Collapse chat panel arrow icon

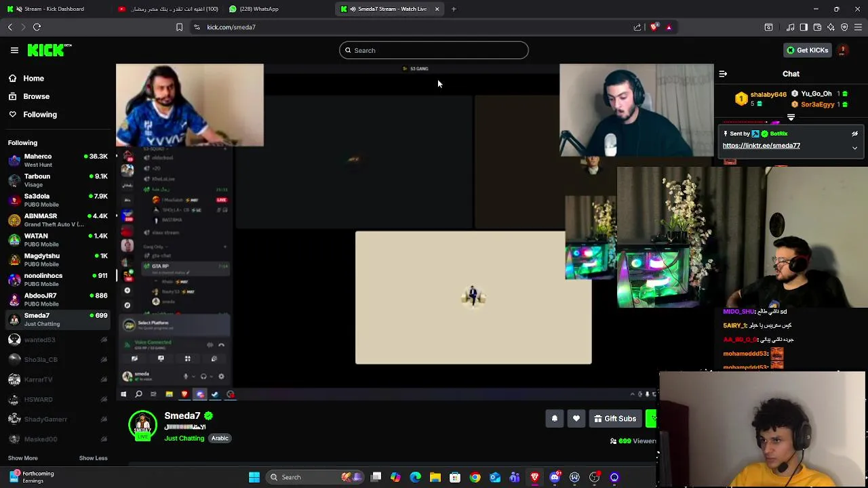click(723, 74)
